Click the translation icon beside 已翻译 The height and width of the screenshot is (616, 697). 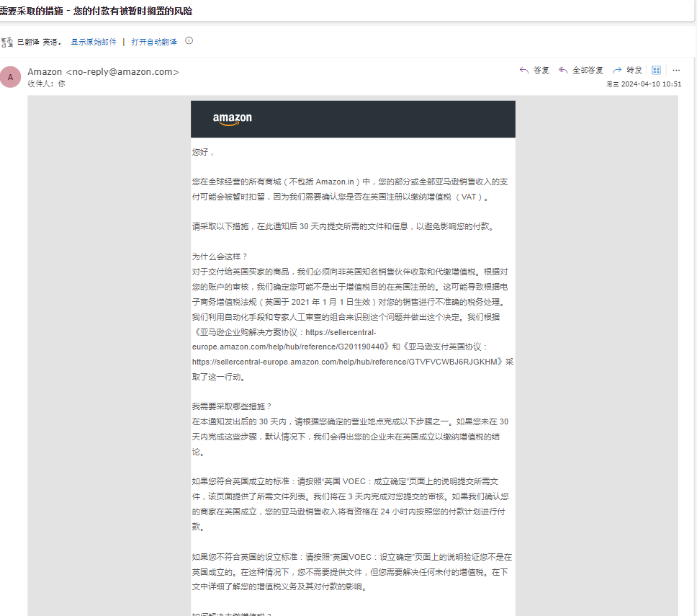point(6,43)
